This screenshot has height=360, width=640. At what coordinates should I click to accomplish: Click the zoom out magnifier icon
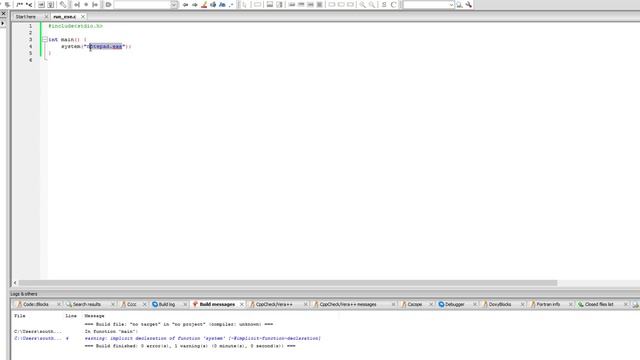(x=372, y=4)
